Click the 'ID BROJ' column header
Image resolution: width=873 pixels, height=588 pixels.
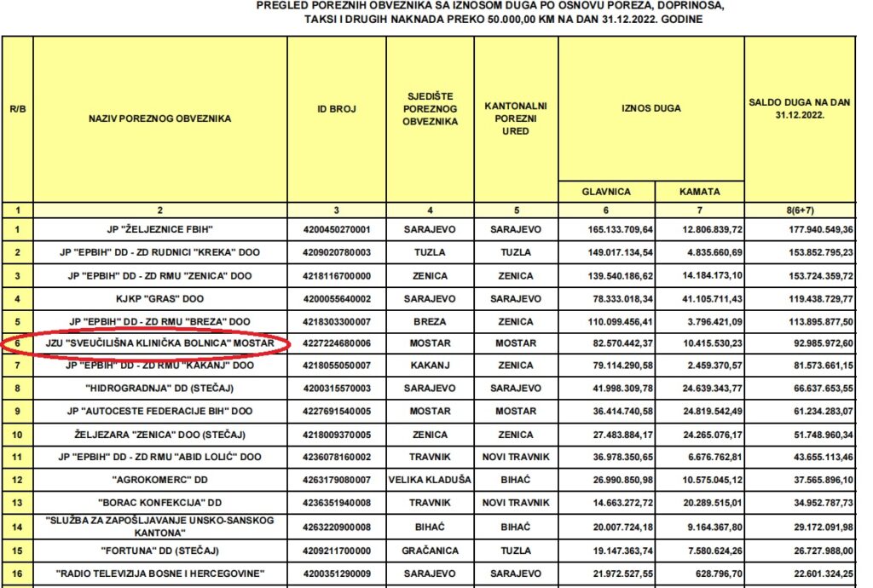(336, 109)
